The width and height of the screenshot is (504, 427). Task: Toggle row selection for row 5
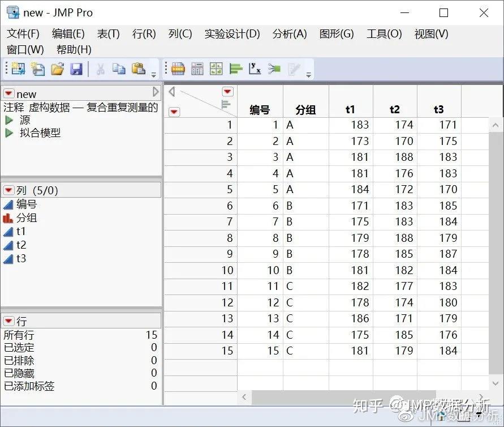(x=209, y=189)
